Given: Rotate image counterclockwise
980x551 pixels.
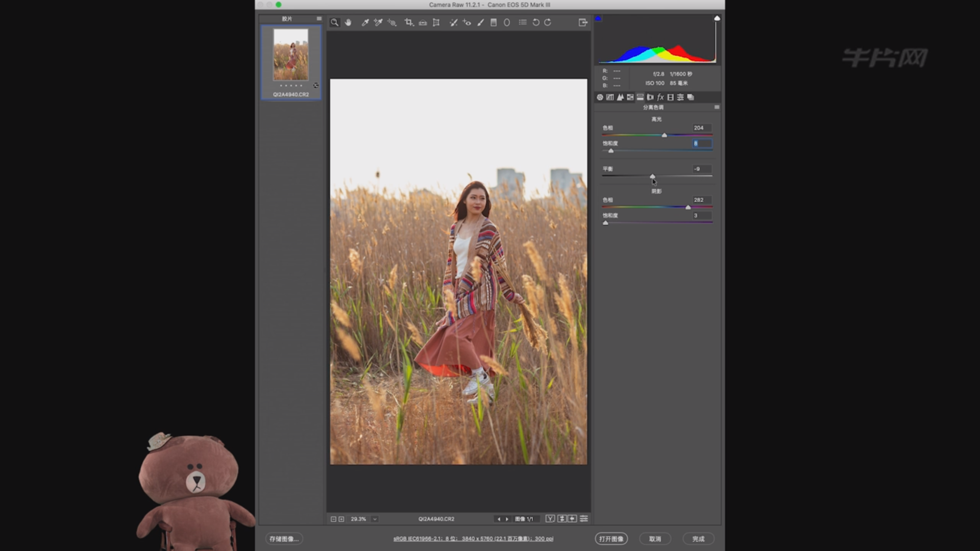Looking at the screenshot, I should [x=536, y=22].
